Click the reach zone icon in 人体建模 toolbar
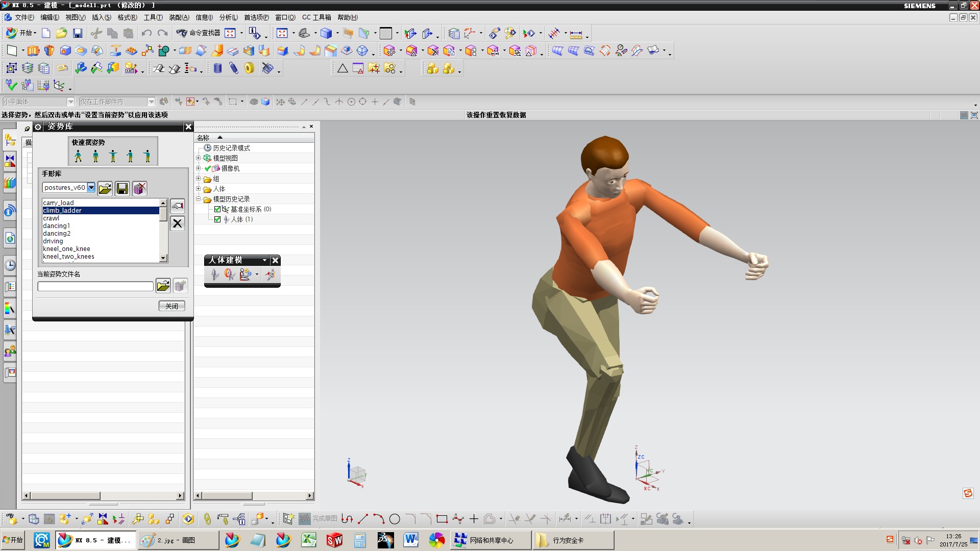The width and height of the screenshot is (980, 551). [x=230, y=274]
